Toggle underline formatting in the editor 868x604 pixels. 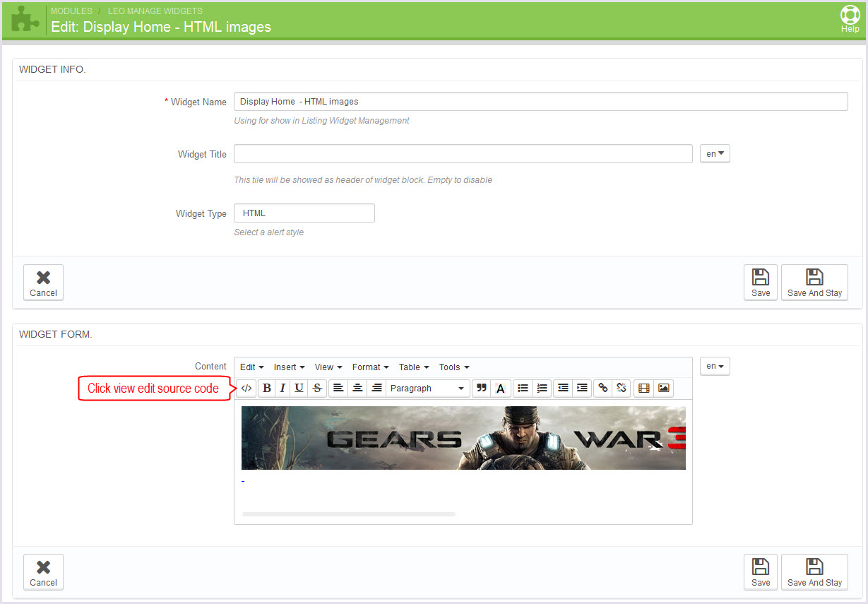(299, 388)
